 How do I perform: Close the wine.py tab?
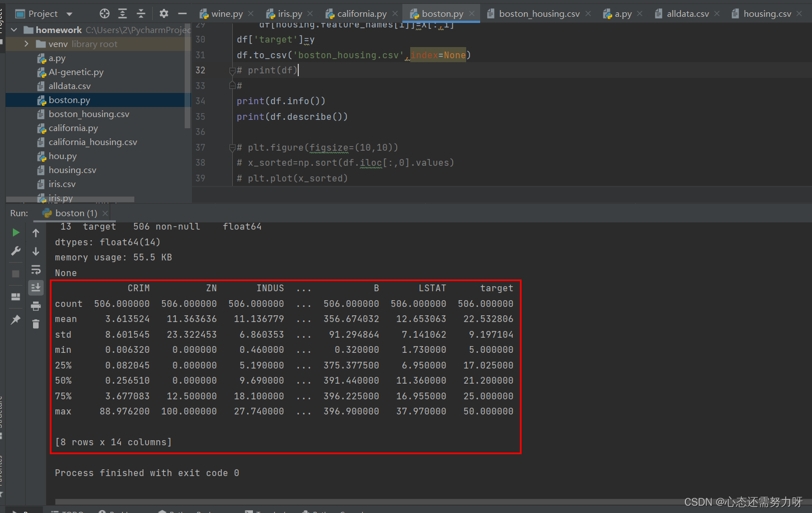(x=251, y=13)
